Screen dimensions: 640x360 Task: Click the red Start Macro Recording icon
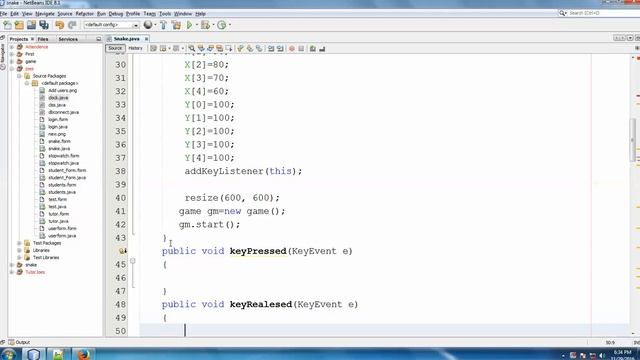tap(291, 49)
